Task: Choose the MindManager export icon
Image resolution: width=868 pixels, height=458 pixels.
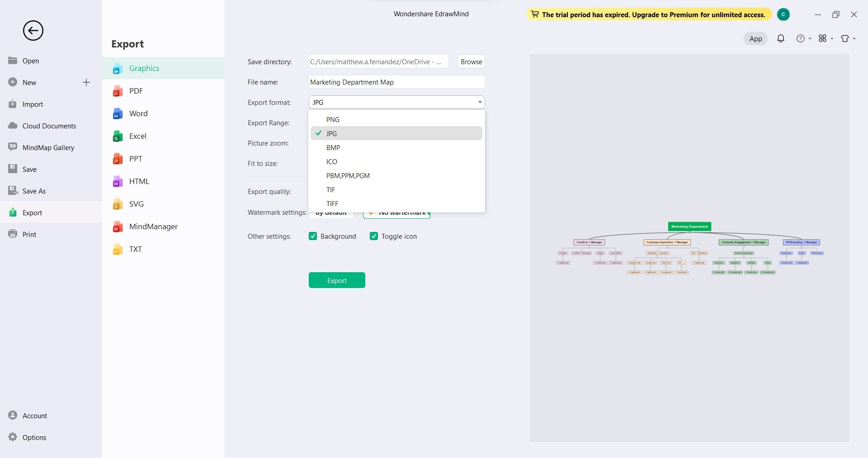Action: coord(118,227)
